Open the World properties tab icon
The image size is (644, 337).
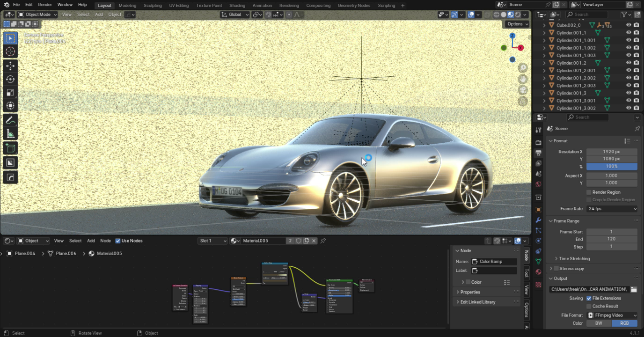tap(538, 184)
